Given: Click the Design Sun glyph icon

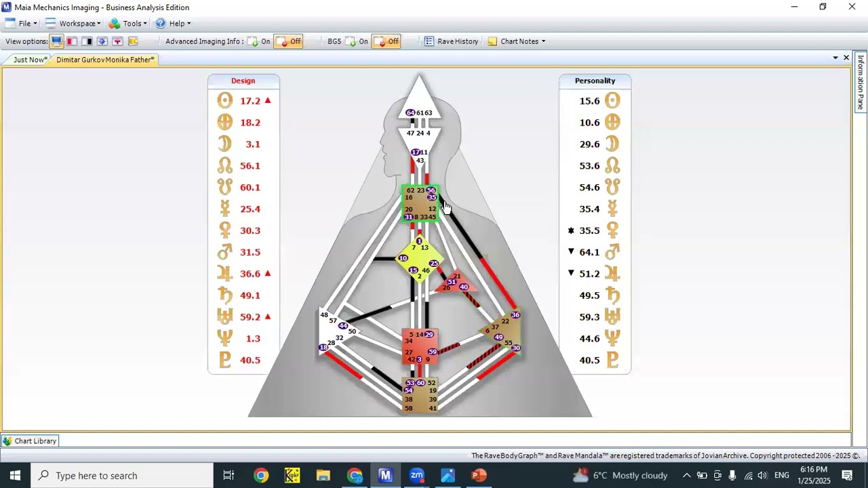Looking at the screenshot, I should click(224, 101).
